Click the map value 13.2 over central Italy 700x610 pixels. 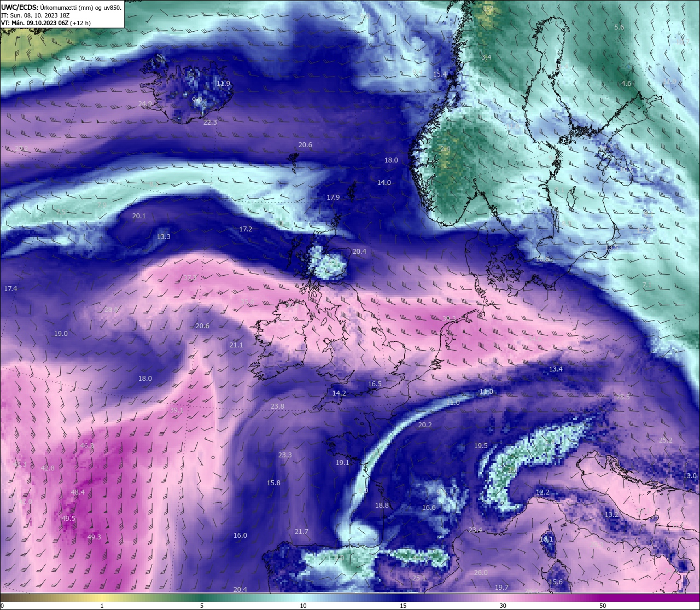click(x=611, y=515)
